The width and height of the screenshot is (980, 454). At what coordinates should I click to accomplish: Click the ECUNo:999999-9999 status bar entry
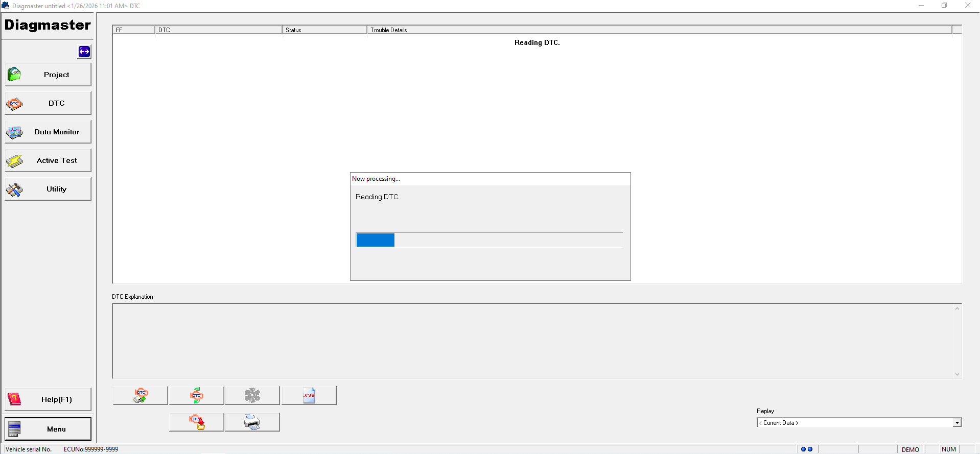point(91,449)
